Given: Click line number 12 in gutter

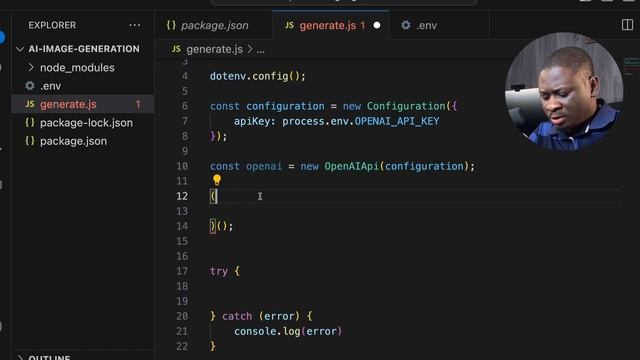Looking at the screenshot, I should 182,196.
